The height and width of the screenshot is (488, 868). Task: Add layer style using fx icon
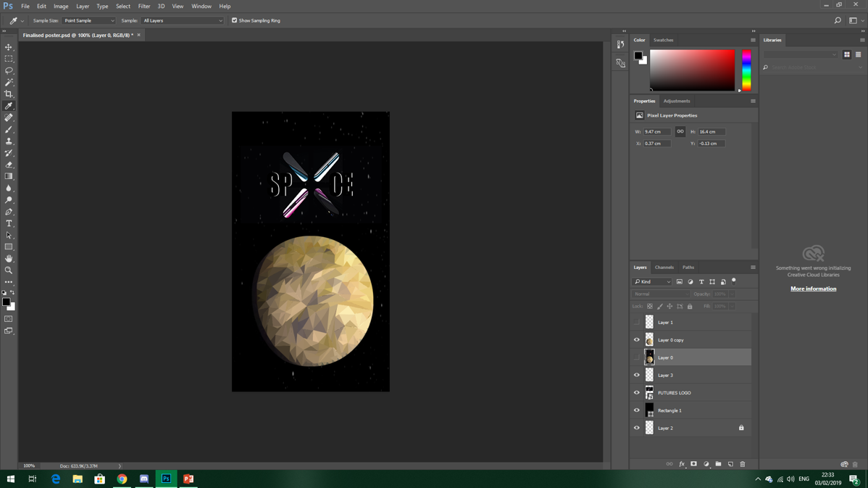click(x=681, y=464)
